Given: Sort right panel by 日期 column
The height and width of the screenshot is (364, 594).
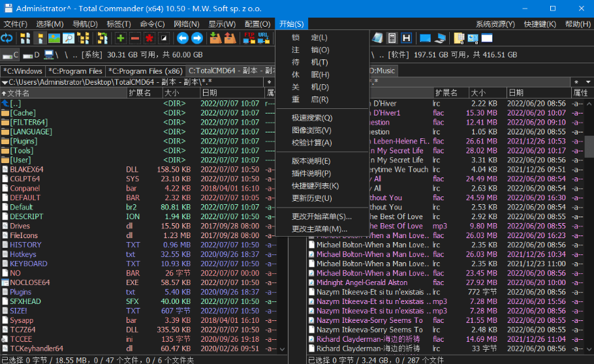Looking at the screenshot, I should click(539, 93).
